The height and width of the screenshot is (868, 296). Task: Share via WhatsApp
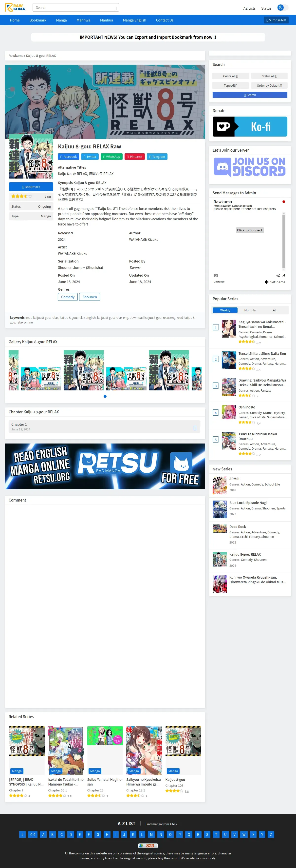pyautogui.click(x=112, y=157)
